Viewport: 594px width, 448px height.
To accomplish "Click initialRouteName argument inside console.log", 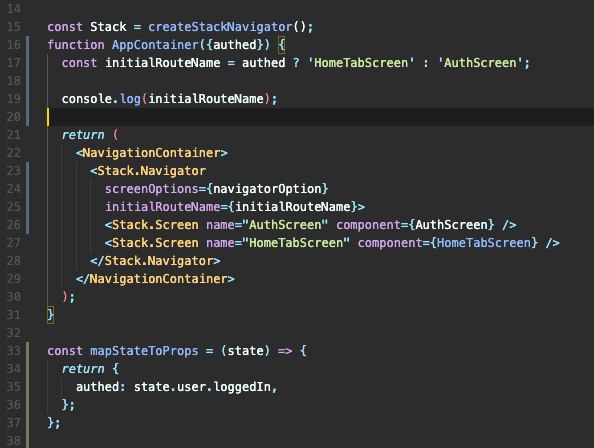I will [206, 99].
